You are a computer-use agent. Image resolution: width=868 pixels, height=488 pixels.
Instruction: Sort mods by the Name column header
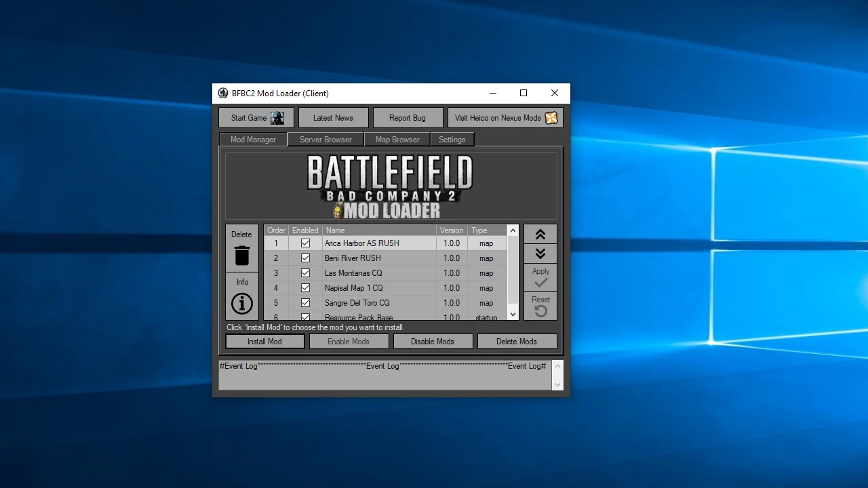click(379, 230)
